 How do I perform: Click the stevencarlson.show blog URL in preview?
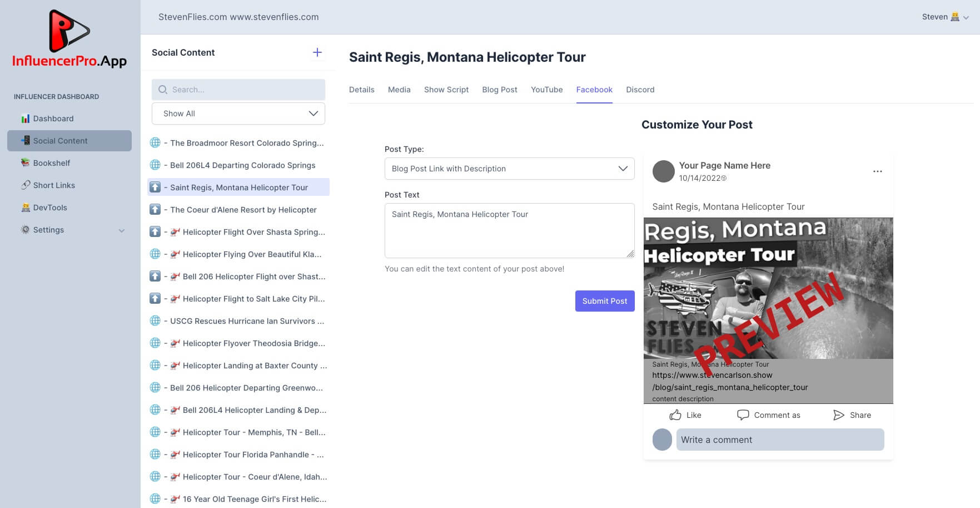coord(730,381)
